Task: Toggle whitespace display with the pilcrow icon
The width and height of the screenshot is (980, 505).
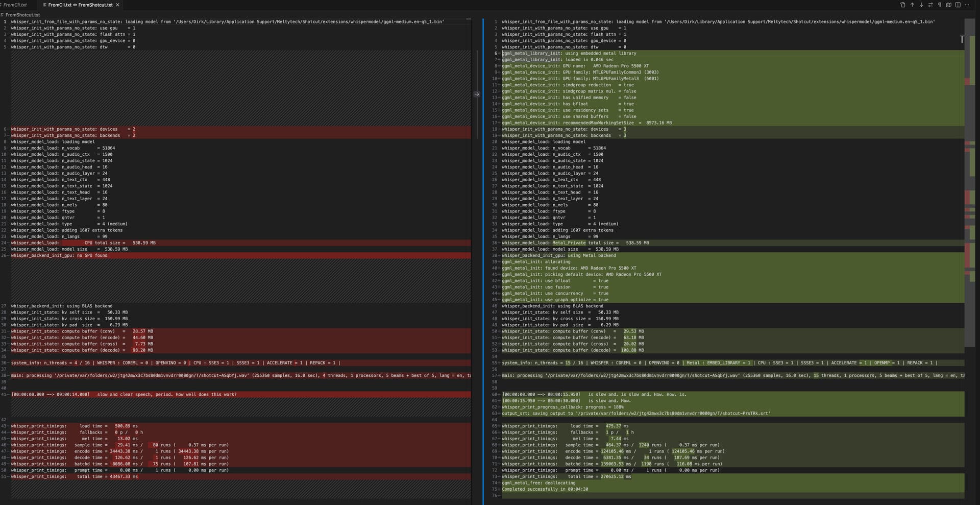Action: [x=940, y=5]
